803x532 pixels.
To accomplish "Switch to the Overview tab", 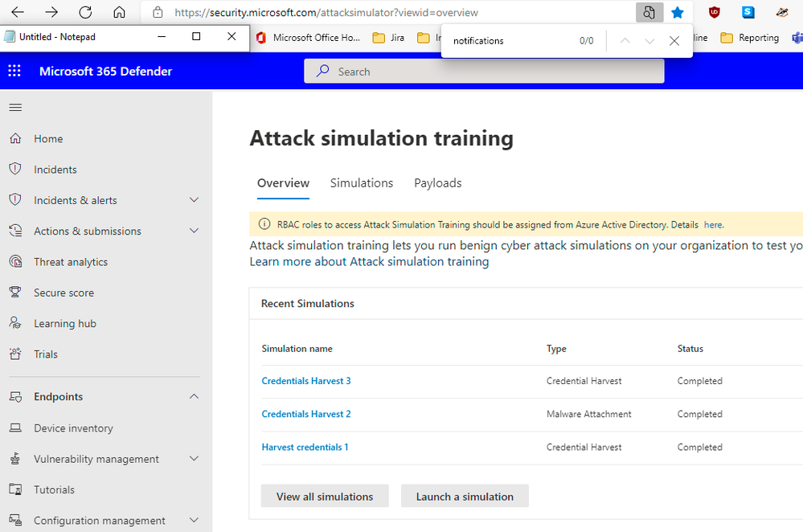I will (283, 182).
